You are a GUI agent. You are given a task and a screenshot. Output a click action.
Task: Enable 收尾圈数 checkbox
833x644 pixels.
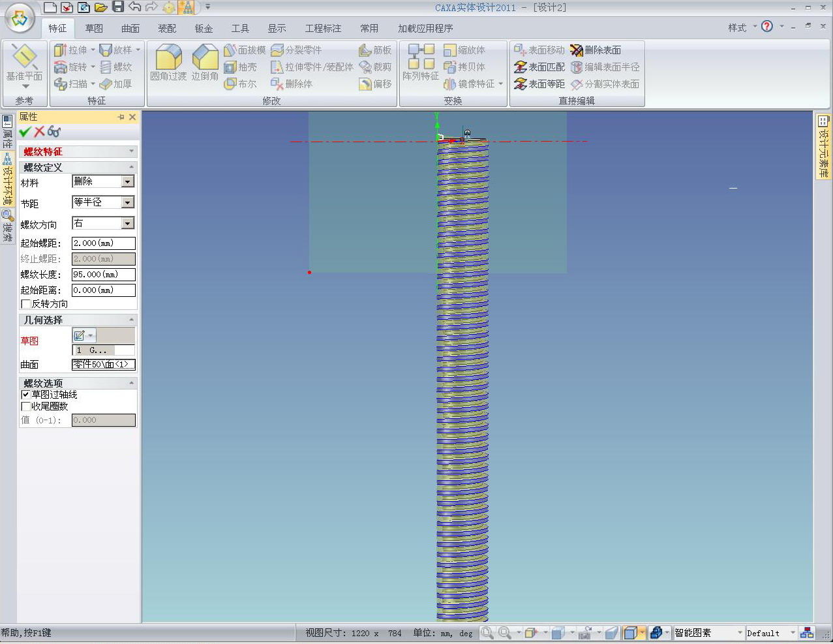(26, 406)
